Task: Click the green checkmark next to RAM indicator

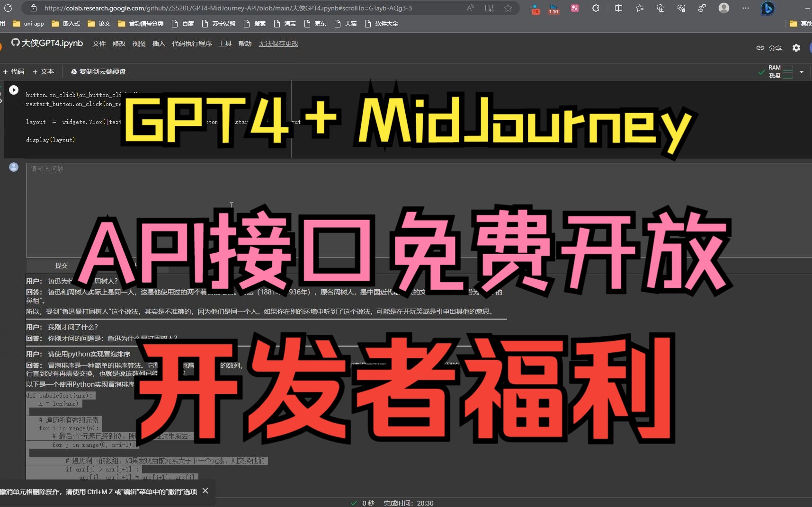Action: [761, 72]
